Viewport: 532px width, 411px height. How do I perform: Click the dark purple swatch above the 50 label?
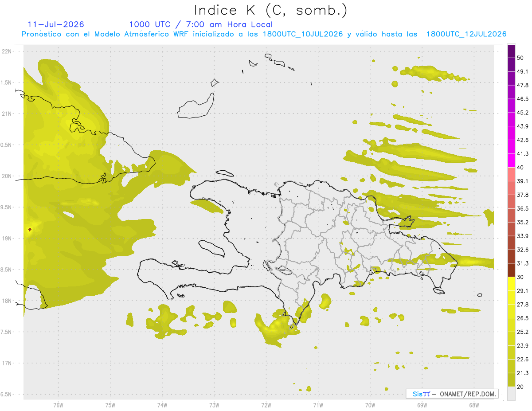[512, 51]
